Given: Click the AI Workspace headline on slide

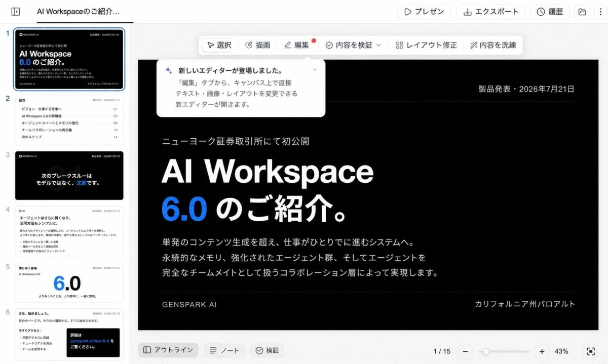Looking at the screenshot, I should tap(268, 172).
